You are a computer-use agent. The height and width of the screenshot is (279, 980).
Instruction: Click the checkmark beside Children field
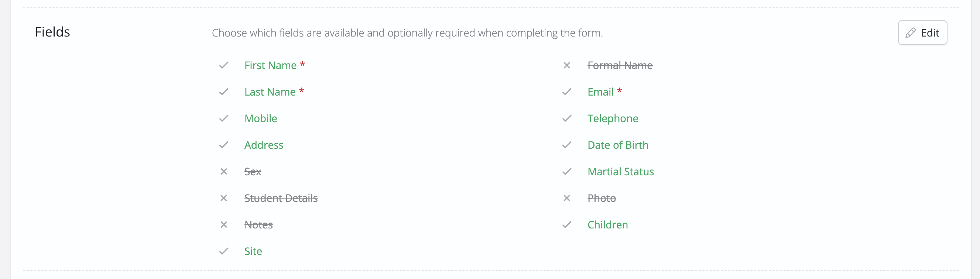(566, 225)
